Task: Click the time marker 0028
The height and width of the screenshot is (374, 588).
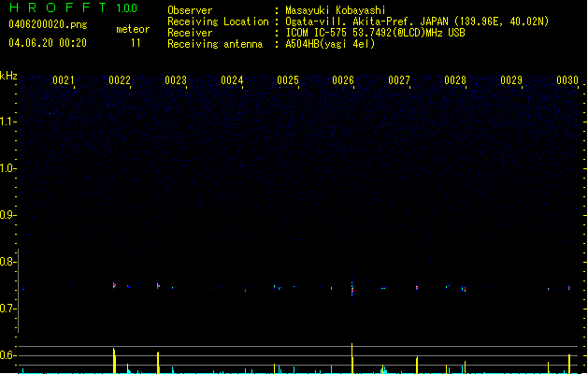Action: 455,79
